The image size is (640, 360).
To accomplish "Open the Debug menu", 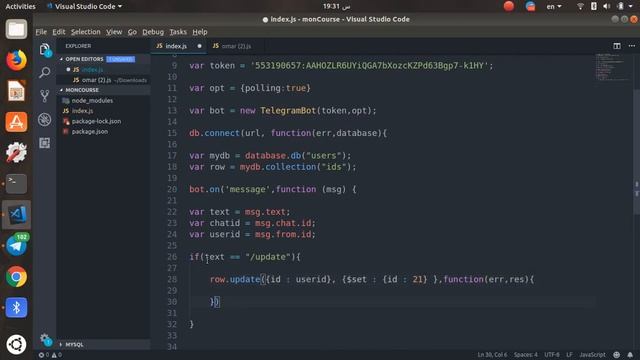I will point(153,32).
